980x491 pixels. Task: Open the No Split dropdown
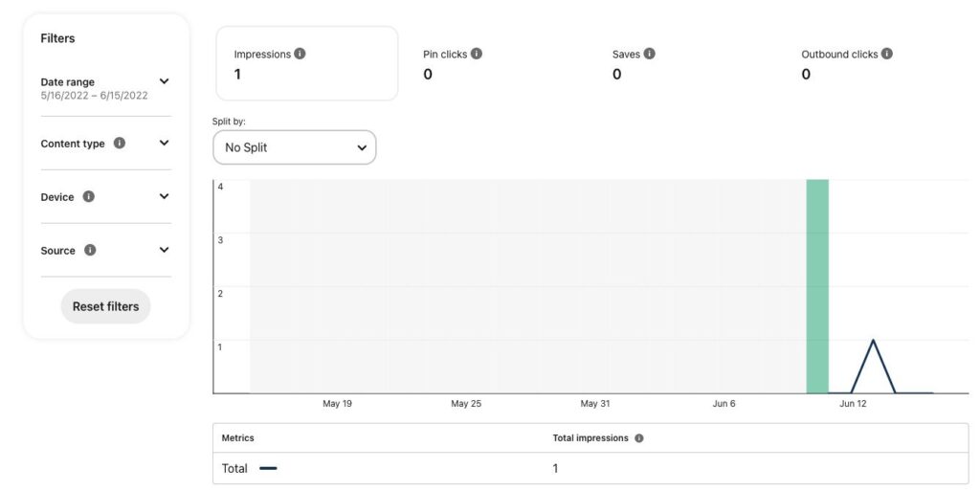pos(295,147)
